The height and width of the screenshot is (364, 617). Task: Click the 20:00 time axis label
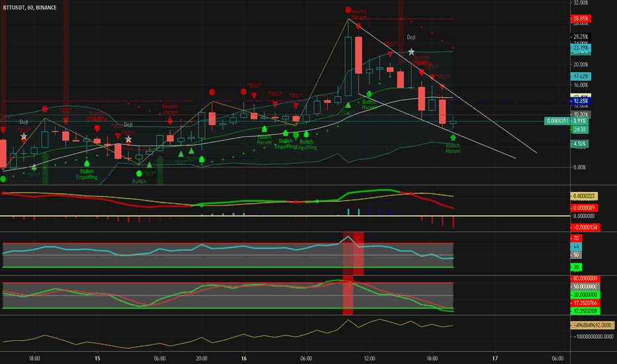(202, 359)
